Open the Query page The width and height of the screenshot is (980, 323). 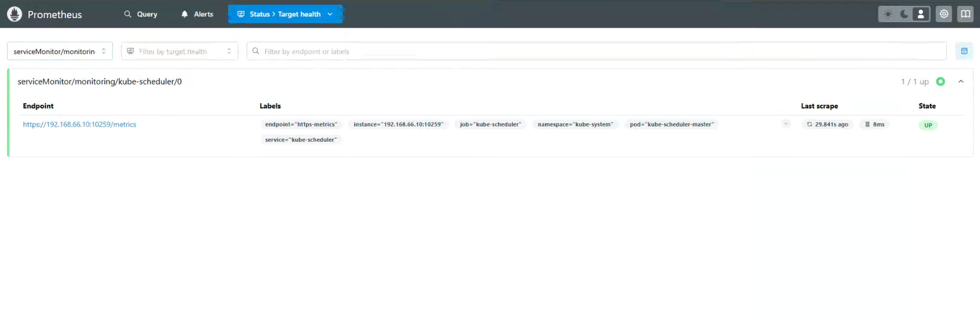pos(141,14)
